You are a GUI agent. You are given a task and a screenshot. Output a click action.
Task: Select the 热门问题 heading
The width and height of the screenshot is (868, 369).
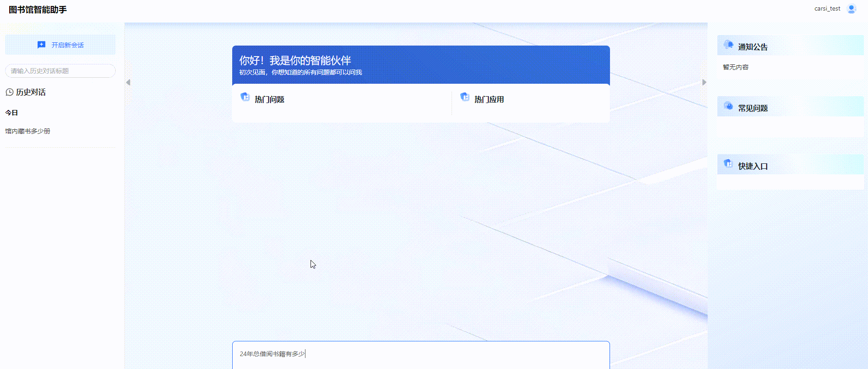click(x=270, y=99)
